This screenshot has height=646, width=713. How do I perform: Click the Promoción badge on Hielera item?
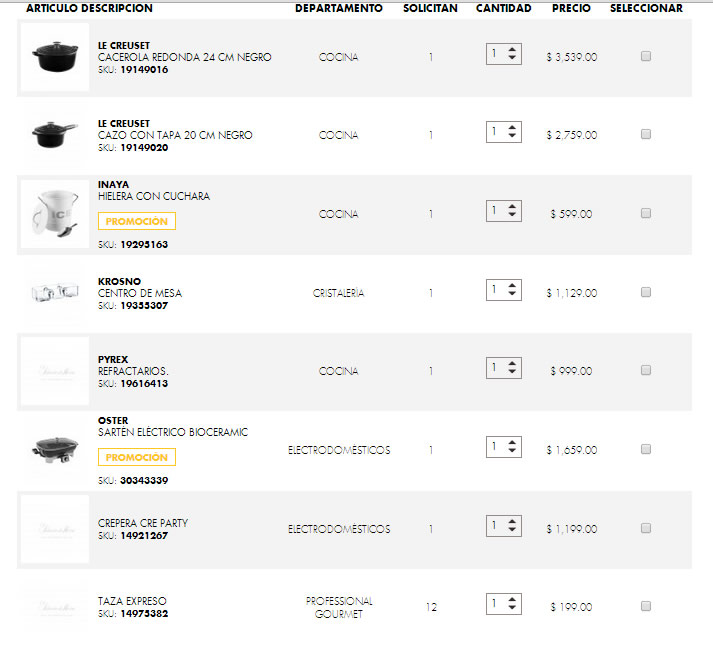coord(137,222)
